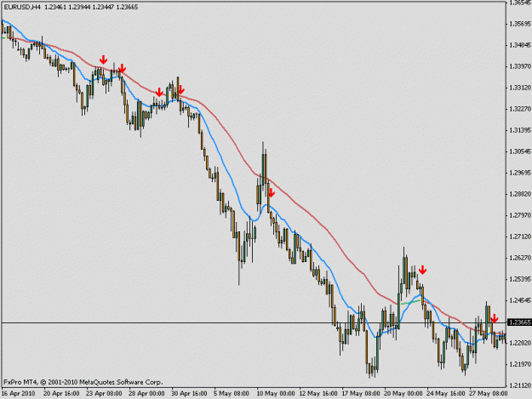Click the 23 Apr 08:00 time axis label
532x399 pixels.
(x=104, y=394)
